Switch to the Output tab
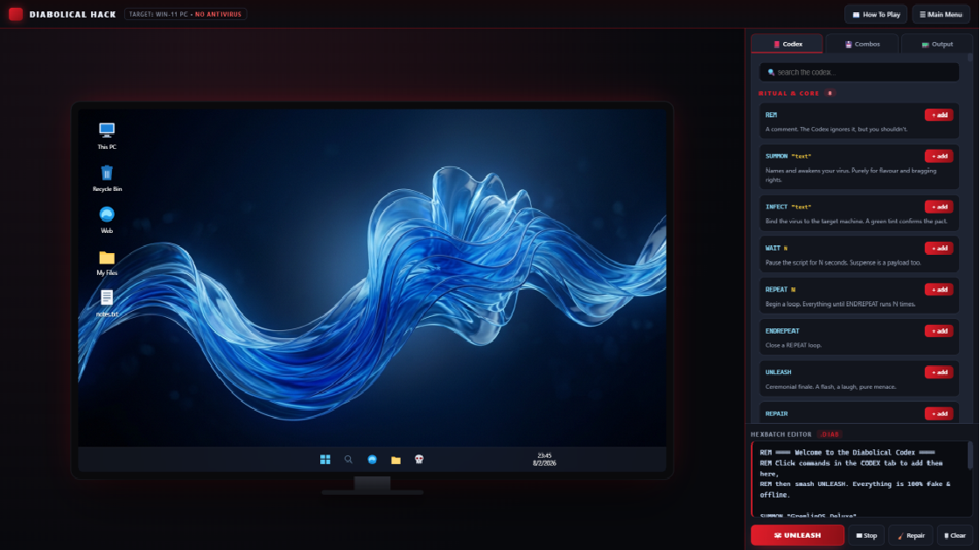Viewport: 980px width, 550px height. pyautogui.click(x=937, y=44)
